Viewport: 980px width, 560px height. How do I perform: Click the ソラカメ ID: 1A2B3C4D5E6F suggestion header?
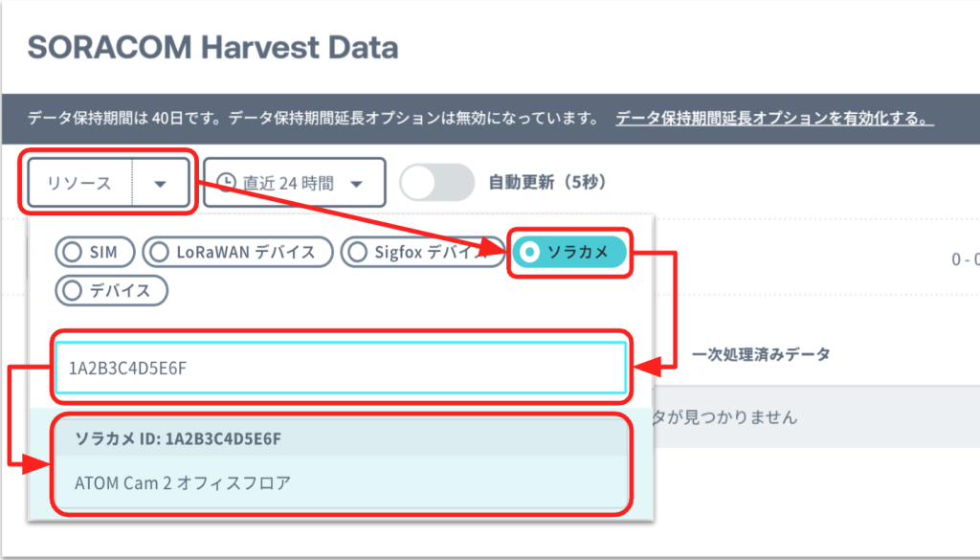342,438
